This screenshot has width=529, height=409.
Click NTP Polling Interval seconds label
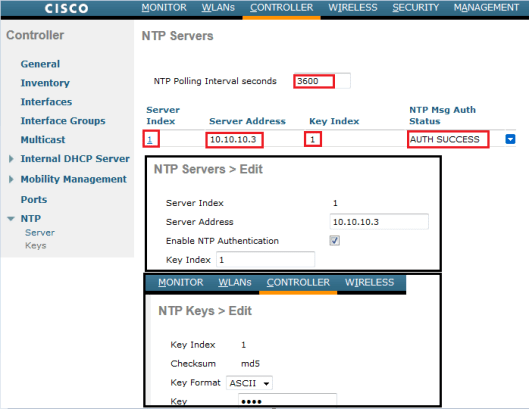[215, 81]
